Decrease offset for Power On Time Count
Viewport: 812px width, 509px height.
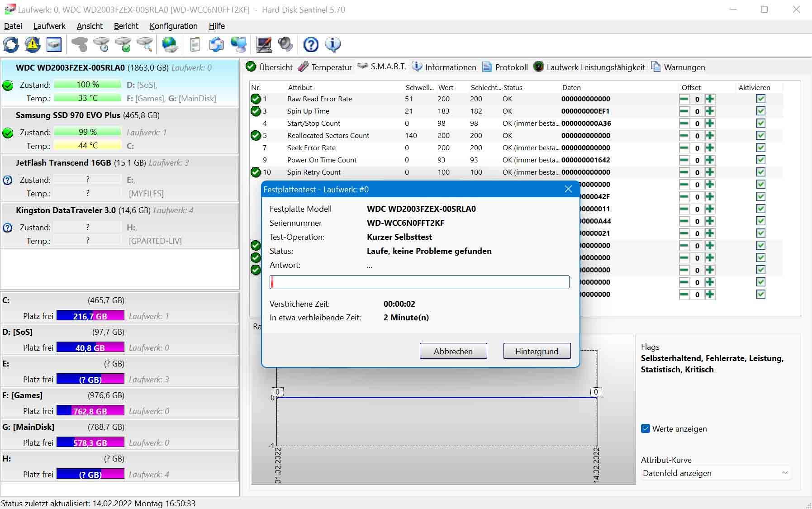click(x=684, y=160)
